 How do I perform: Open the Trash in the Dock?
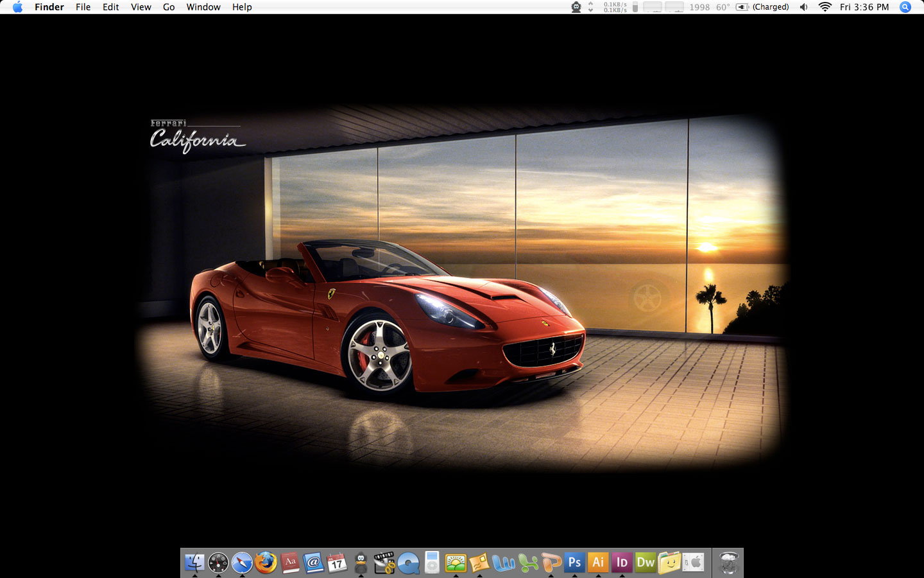[728, 563]
